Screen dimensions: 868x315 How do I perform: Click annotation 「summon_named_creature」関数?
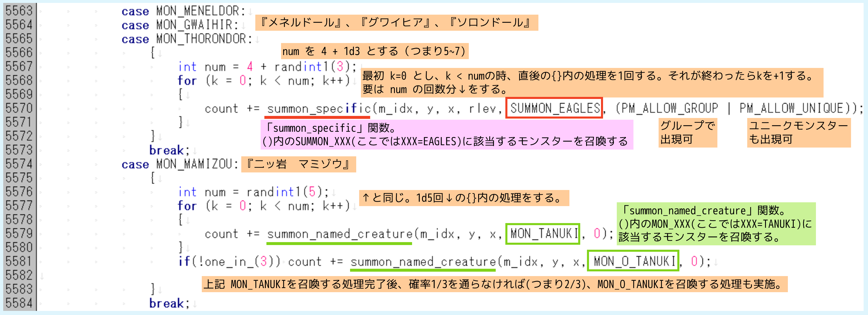[x=716, y=224]
